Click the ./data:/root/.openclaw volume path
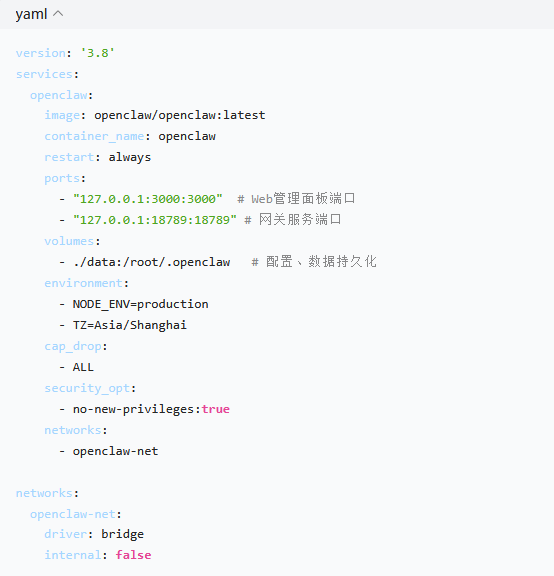 151,262
